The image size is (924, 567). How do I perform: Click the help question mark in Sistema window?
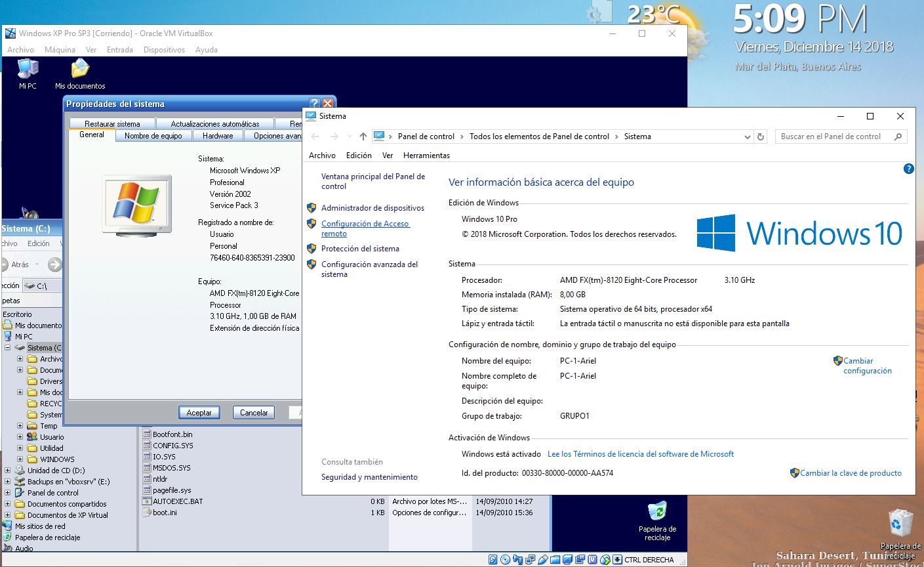click(908, 169)
